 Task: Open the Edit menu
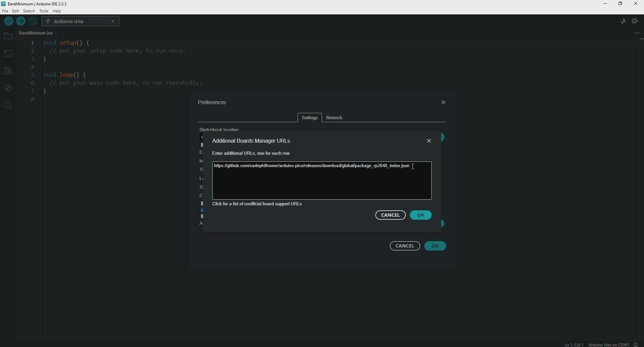click(16, 11)
